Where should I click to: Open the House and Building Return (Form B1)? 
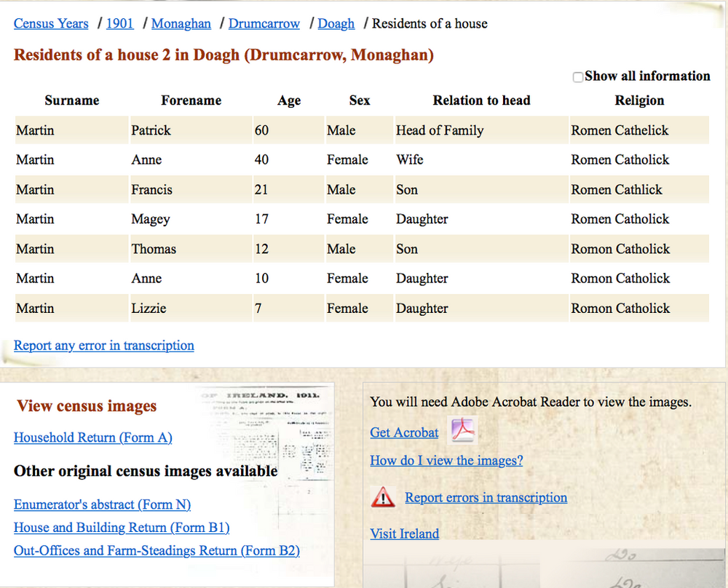pos(121,528)
